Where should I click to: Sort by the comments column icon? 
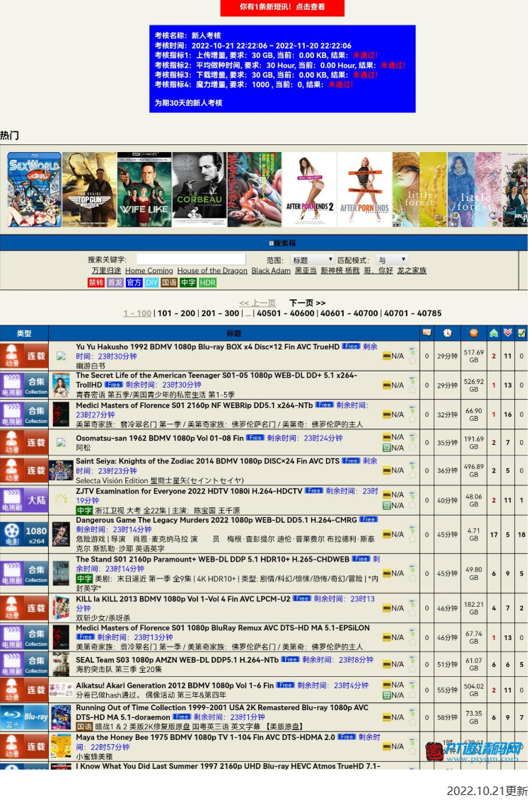point(427,333)
